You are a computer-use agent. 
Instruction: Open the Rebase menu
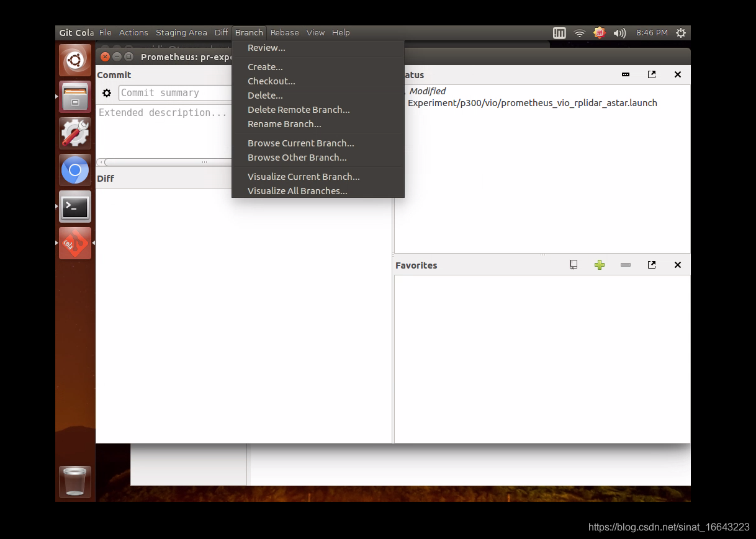pyautogui.click(x=285, y=33)
